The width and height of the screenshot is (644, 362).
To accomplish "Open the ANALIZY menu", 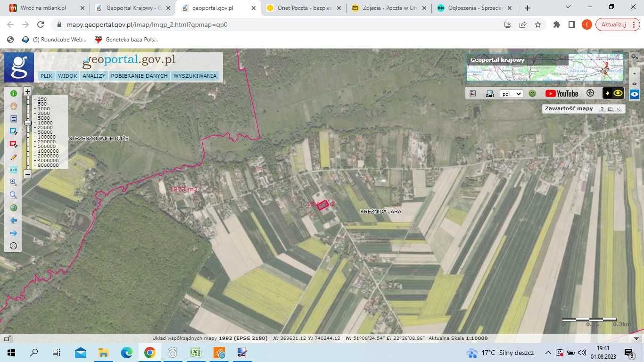I will 94,76.
